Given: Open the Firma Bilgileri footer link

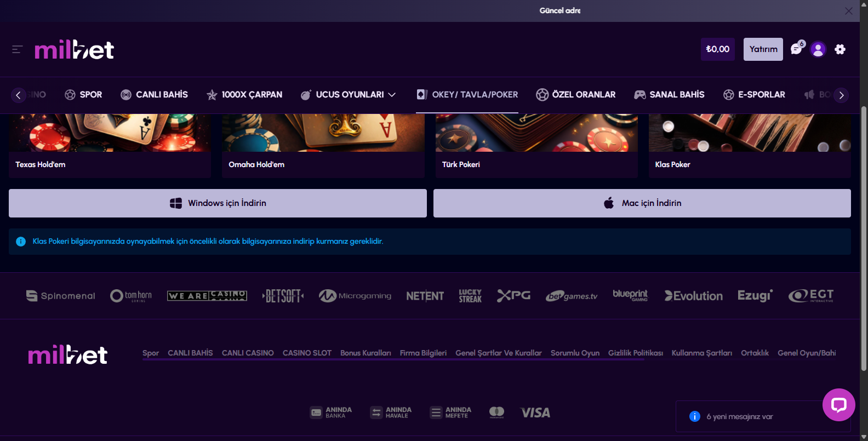Looking at the screenshot, I should [423, 353].
